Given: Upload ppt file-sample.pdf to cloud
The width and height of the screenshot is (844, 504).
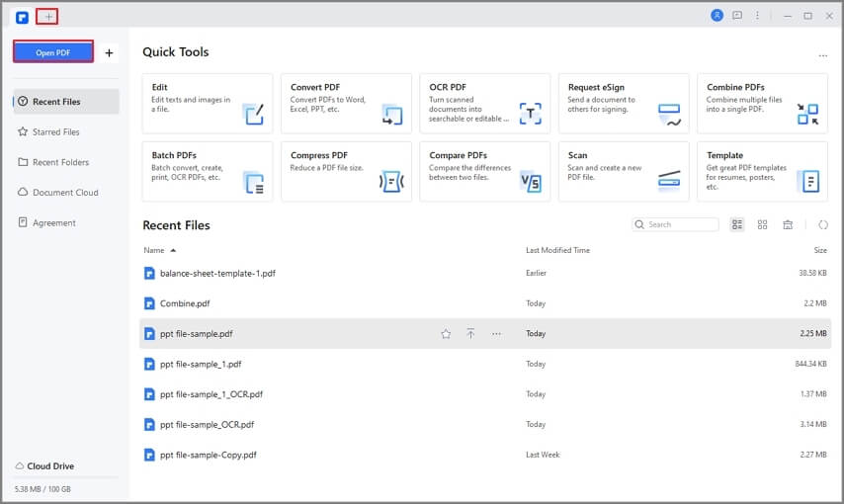Looking at the screenshot, I should tap(470, 334).
